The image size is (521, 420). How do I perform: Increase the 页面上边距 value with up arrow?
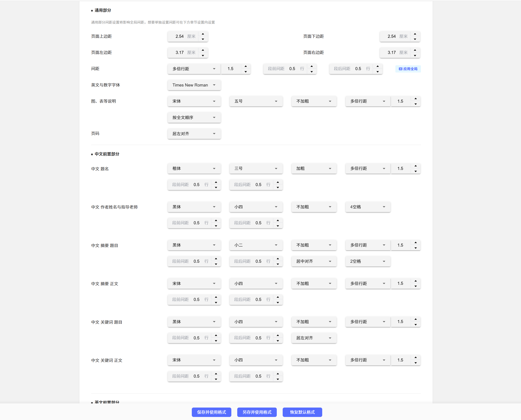pyautogui.click(x=203, y=34)
